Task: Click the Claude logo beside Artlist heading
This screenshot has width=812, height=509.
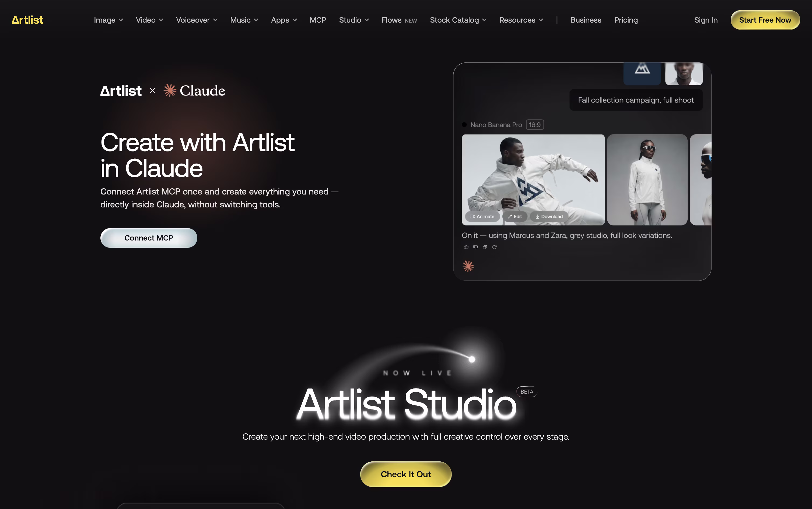Action: [x=194, y=91]
